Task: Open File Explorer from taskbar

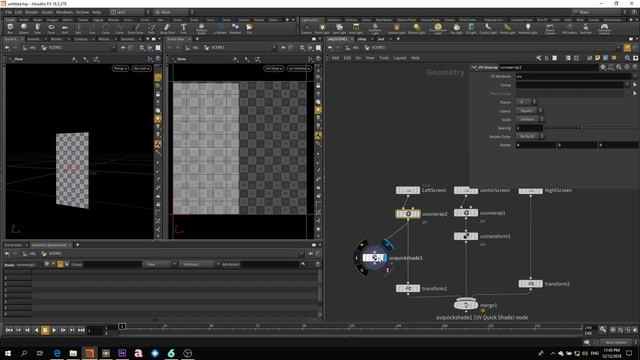Action: coord(73,353)
